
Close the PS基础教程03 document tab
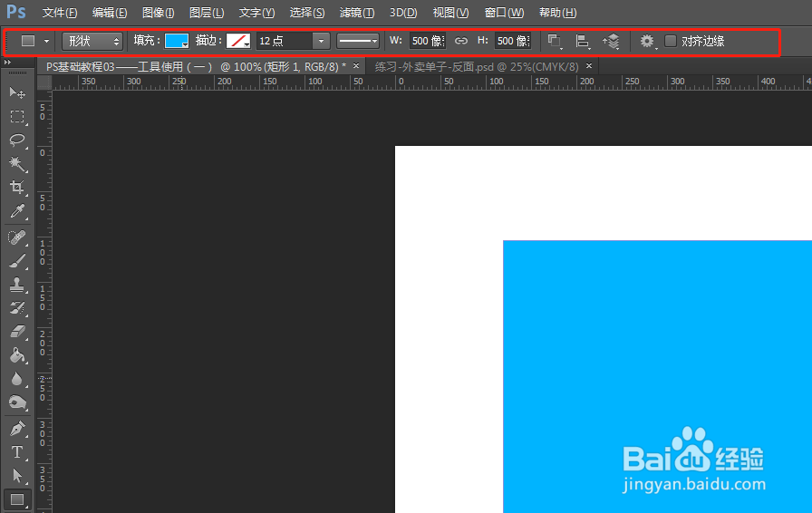point(356,66)
